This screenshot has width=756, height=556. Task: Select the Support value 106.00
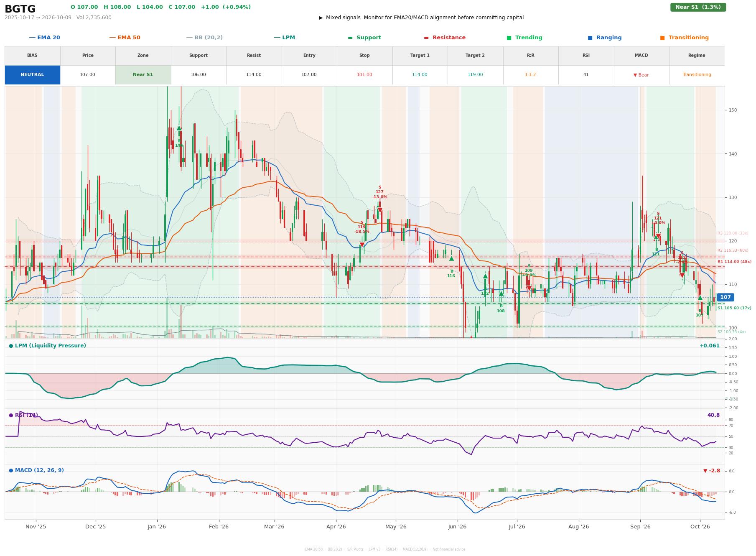[x=198, y=75]
